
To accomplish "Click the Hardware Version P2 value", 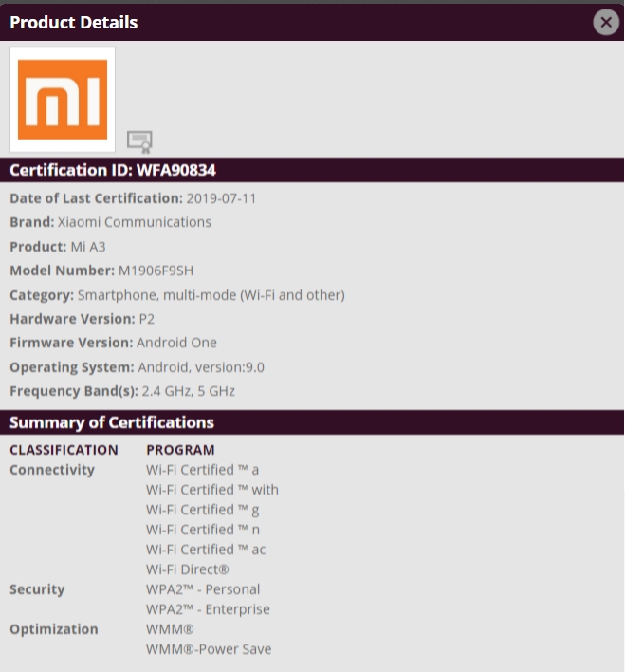I will pyautogui.click(x=147, y=319).
